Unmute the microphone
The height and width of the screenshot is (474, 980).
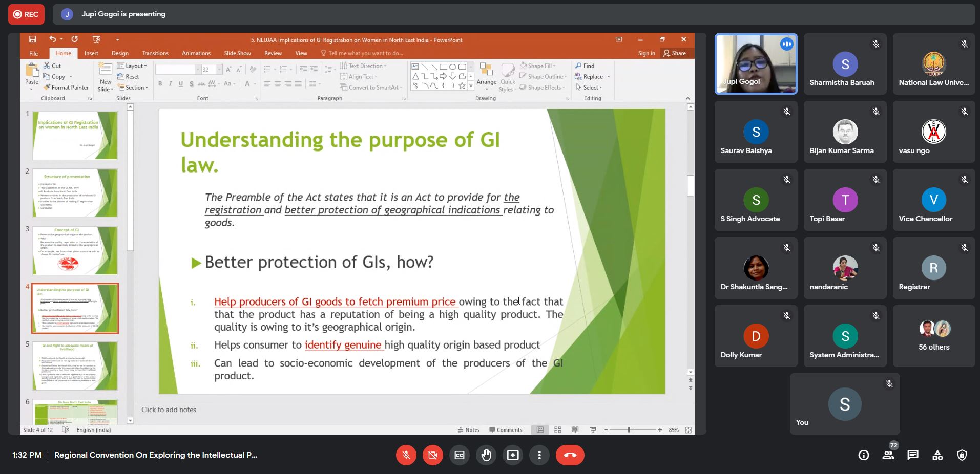[406, 455]
